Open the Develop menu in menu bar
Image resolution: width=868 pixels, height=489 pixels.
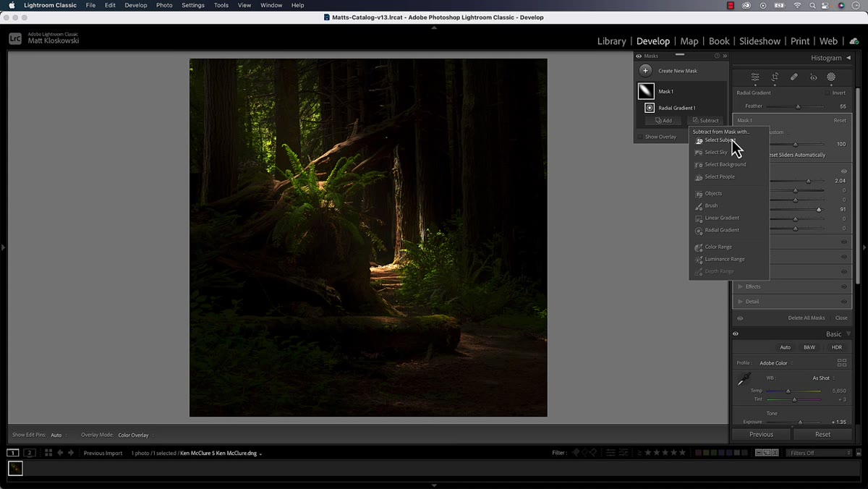pos(135,5)
